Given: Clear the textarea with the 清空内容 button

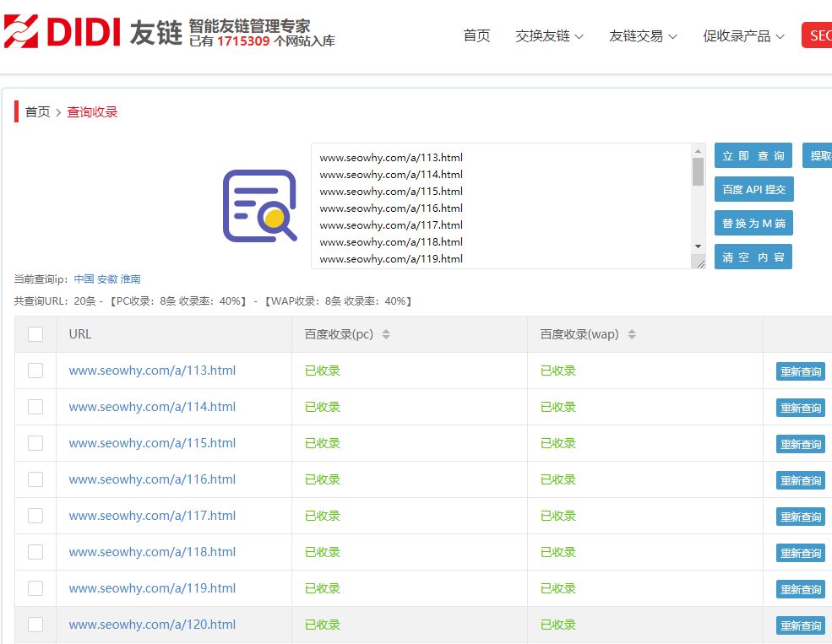Looking at the screenshot, I should click(x=753, y=256).
